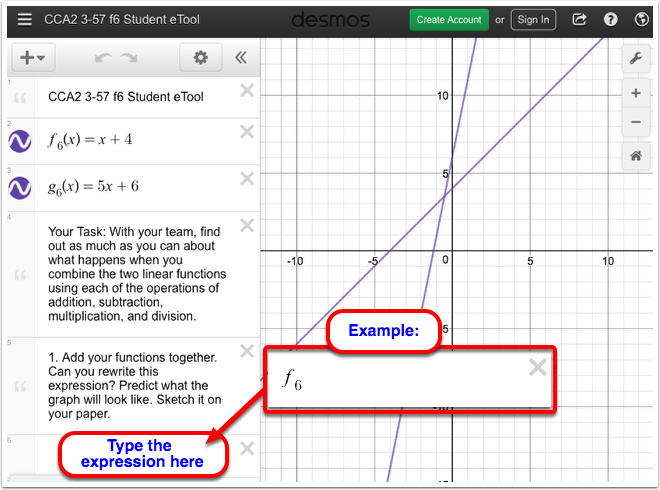Screen dimensions: 660x490
Task: Open the hamburger menu
Action: pos(24,19)
